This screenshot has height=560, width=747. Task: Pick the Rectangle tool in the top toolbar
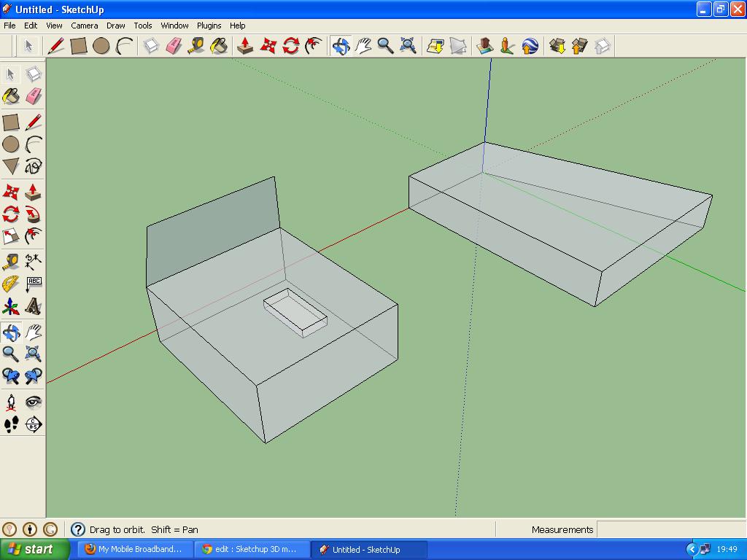(x=79, y=46)
